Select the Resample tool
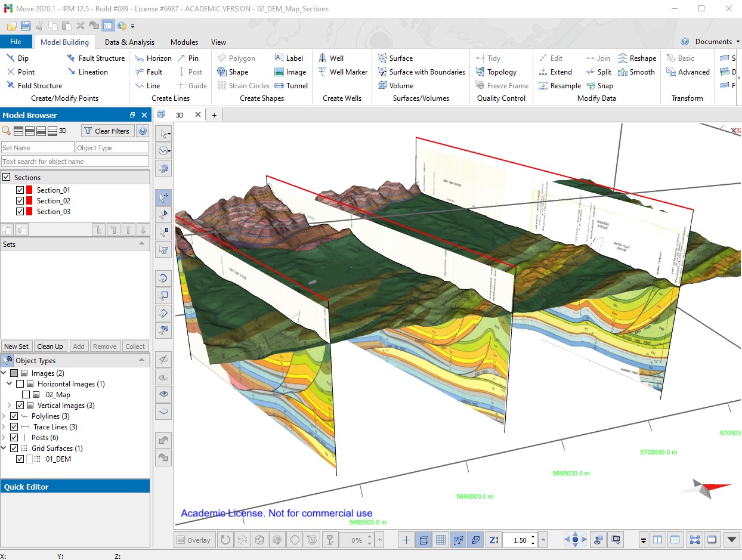This screenshot has height=560, width=742. (559, 86)
